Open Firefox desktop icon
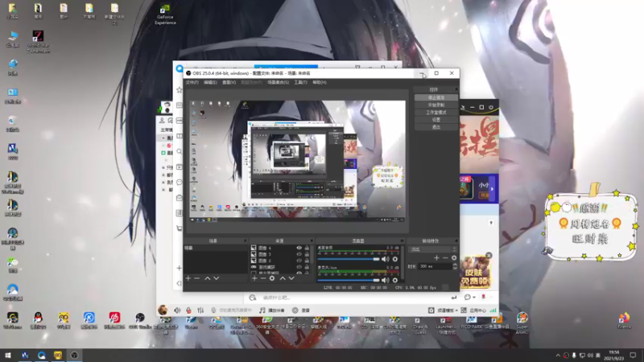Image resolution: width=644 pixels, height=362 pixels. point(624,320)
